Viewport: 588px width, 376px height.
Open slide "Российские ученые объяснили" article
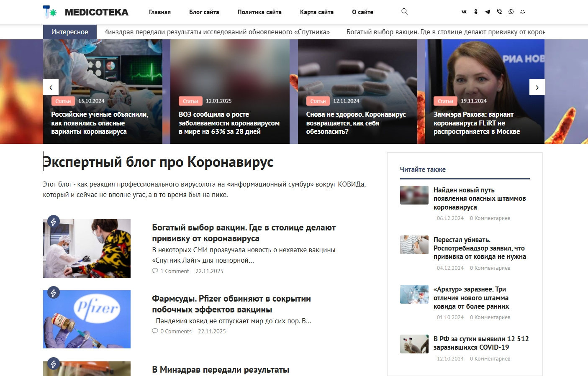100,123
